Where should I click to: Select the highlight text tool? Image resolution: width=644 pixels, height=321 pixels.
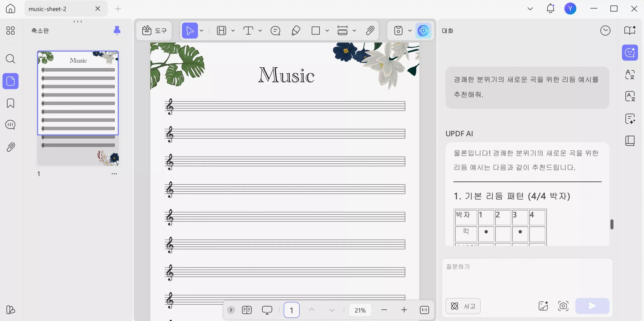221,31
